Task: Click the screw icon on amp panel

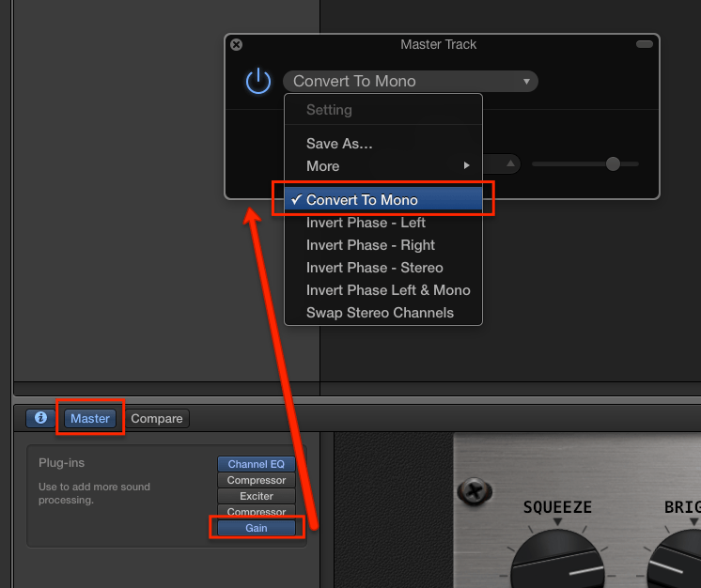Action: (x=475, y=491)
